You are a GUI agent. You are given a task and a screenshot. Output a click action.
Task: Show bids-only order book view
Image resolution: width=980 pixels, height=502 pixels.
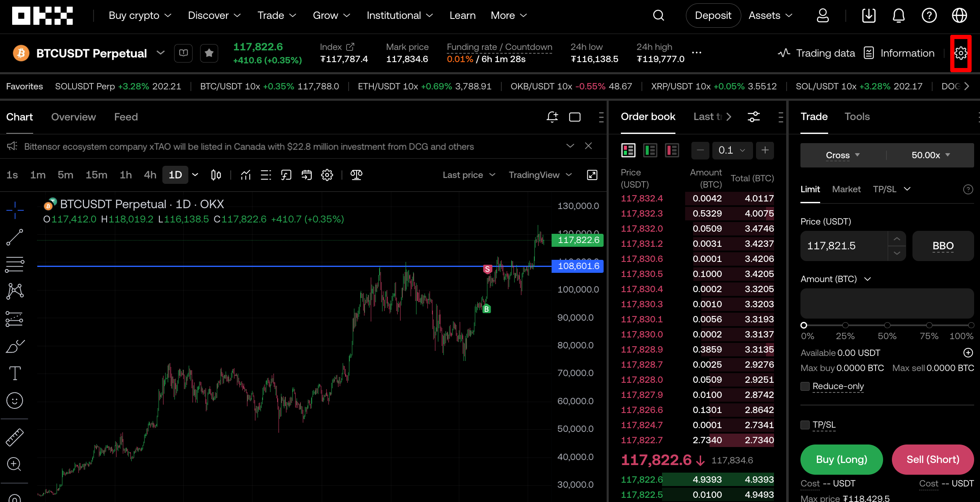pyautogui.click(x=650, y=150)
